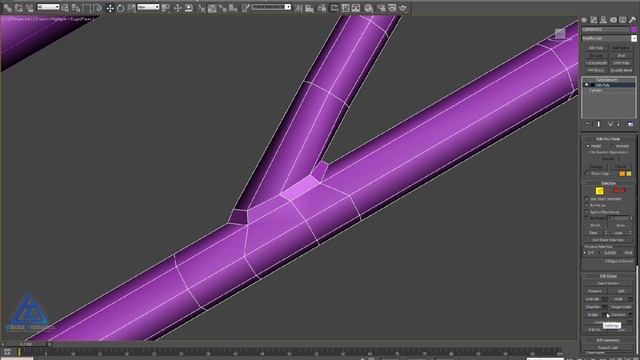Screen dimensions: 640x360
Task: Select the SubObj preview selection radio
Action: [x=601, y=253]
